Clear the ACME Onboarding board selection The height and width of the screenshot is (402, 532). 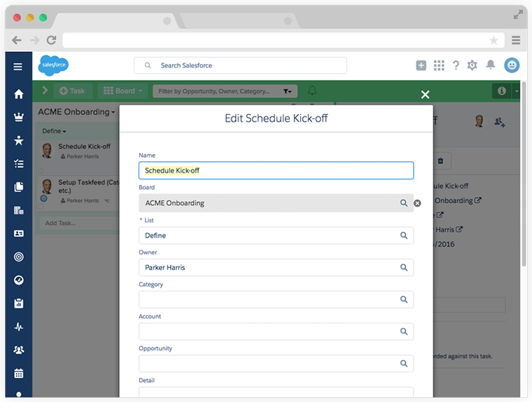click(x=418, y=203)
